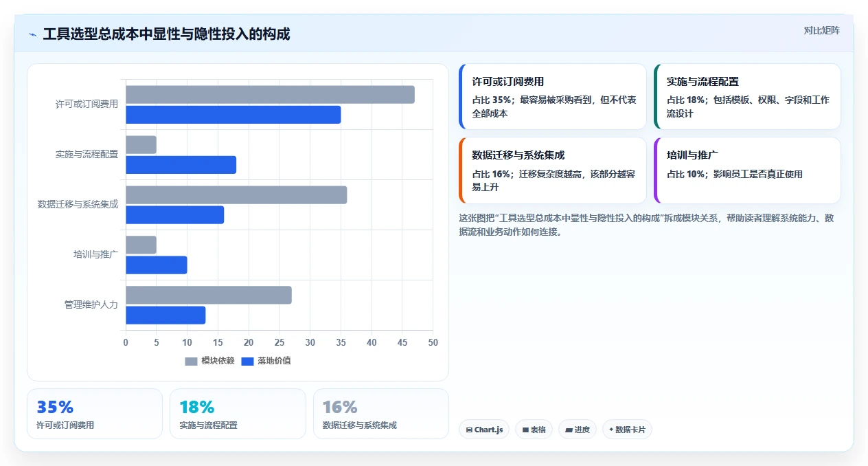Click the gray 许可或订阅费用 bar
The height and width of the screenshot is (466, 868).
[270, 95]
